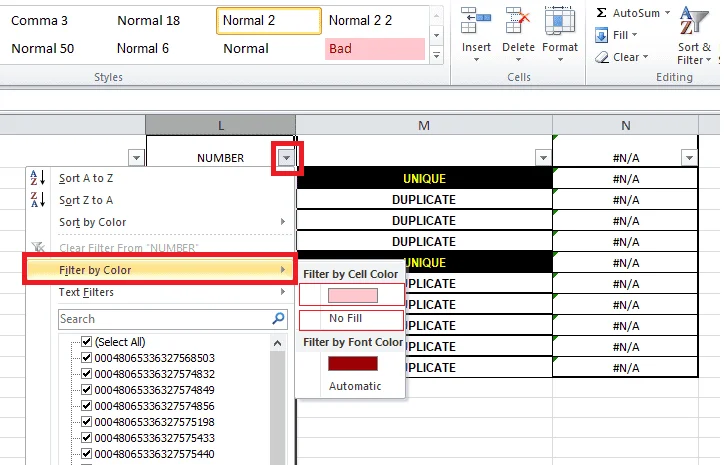Open column M filter dropdown
This screenshot has height=465, width=727.
(543, 158)
